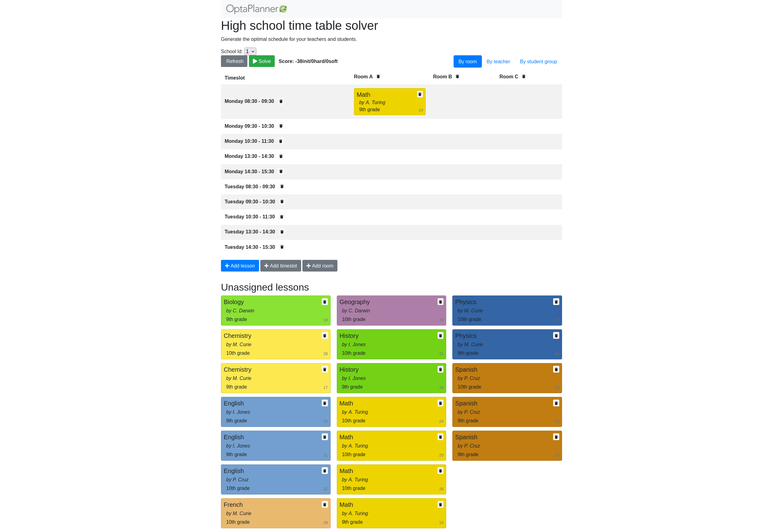This screenshot has height=532, width=783.
Task: Click the Refresh button to reload schedule
Action: [235, 61]
